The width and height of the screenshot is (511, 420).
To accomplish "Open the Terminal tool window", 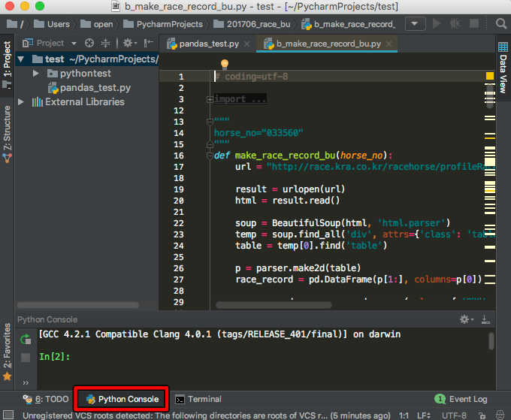I will 198,399.
